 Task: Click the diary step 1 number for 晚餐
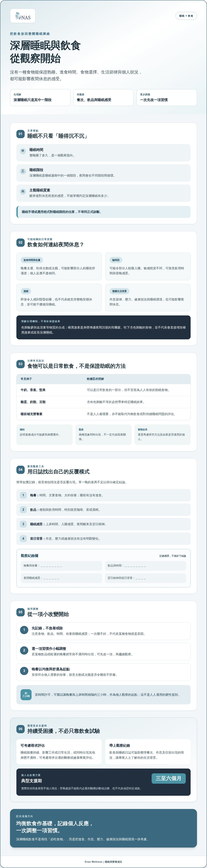pos(23,495)
